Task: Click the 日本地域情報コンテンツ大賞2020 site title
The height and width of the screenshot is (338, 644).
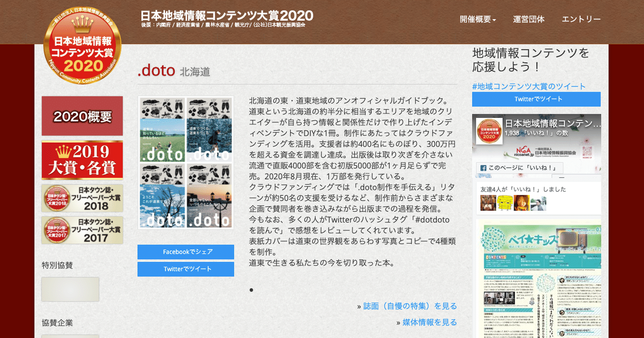Action: pyautogui.click(x=227, y=16)
